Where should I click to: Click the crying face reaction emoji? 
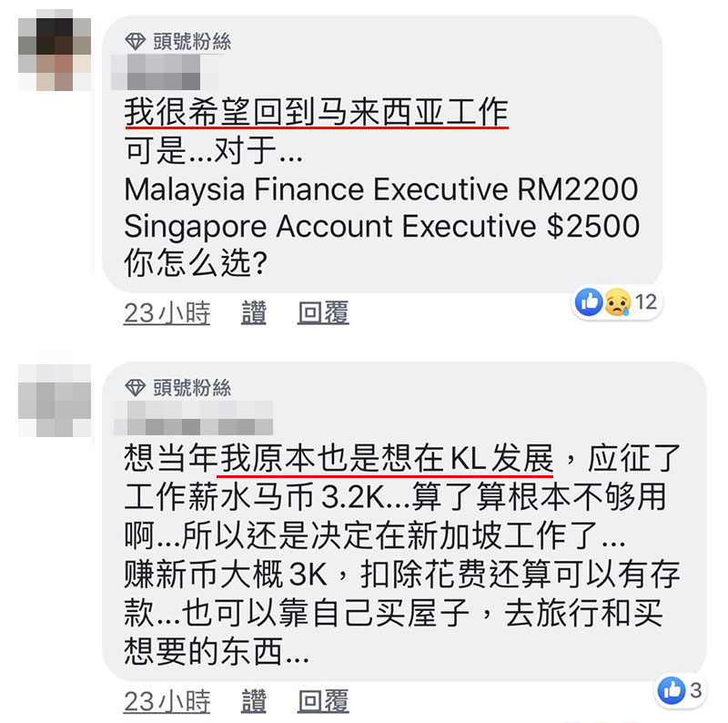[x=617, y=302]
